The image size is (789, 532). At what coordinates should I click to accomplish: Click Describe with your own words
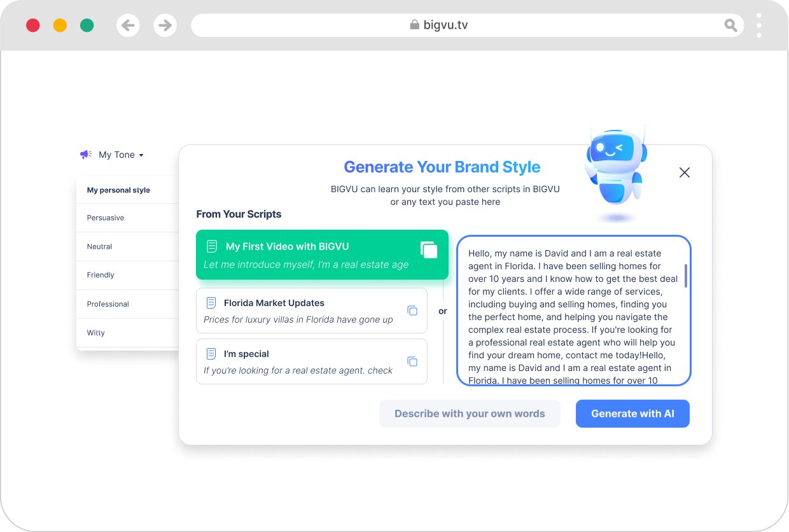(470, 414)
